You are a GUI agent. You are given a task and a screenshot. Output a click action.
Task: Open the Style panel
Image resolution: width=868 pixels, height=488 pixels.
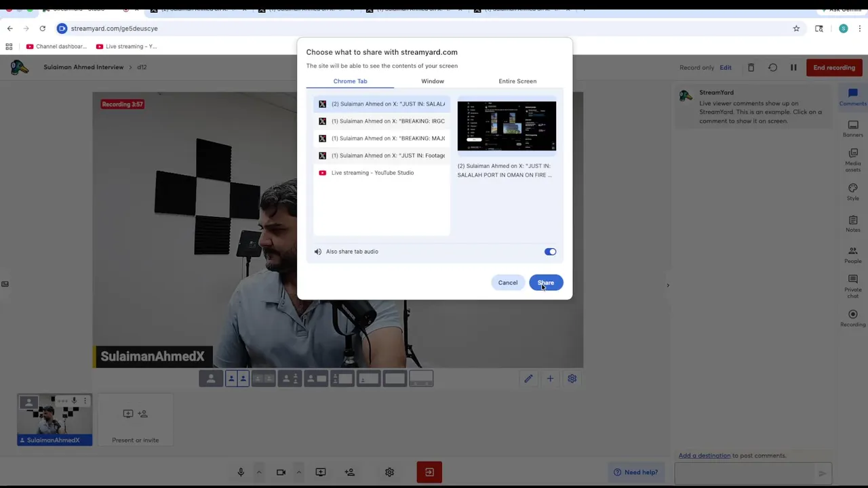(853, 192)
